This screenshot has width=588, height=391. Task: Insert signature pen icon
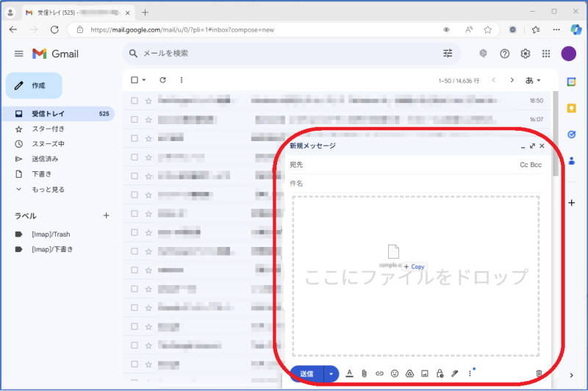click(x=455, y=373)
